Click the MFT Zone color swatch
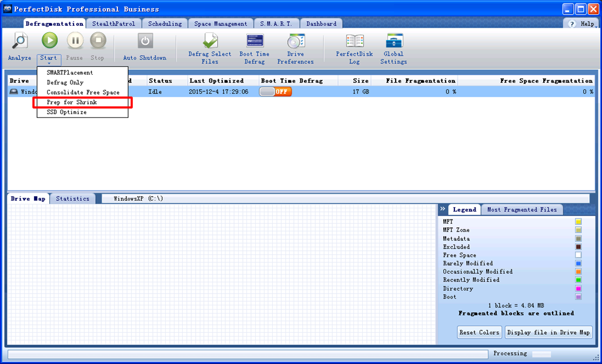The width and height of the screenshot is (602, 364). 578,230
